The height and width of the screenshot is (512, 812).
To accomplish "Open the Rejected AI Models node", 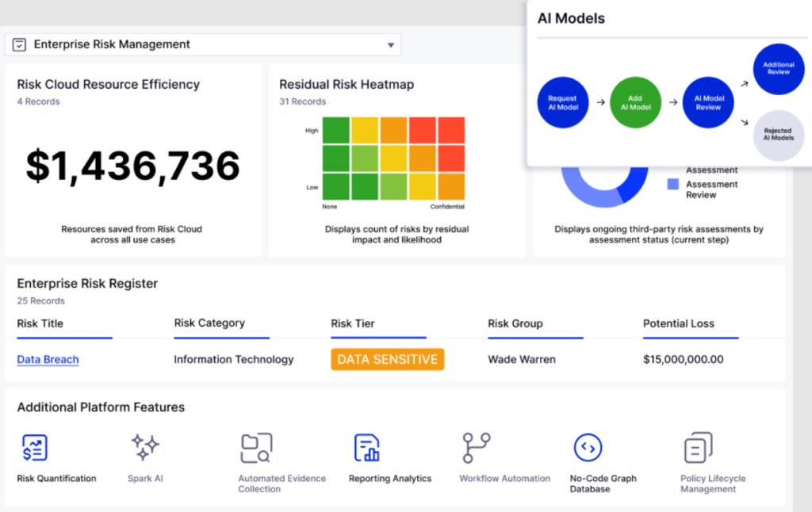I will pyautogui.click(x=778, y=136).
